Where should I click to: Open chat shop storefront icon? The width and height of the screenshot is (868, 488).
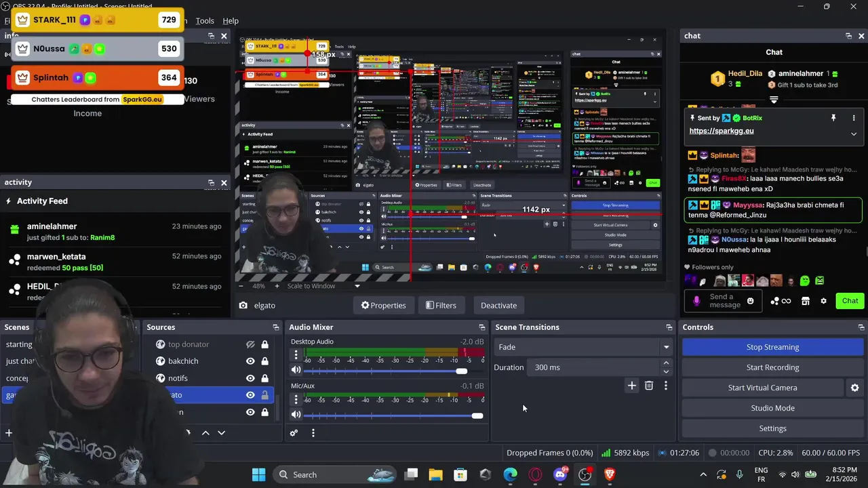point(805,301)
